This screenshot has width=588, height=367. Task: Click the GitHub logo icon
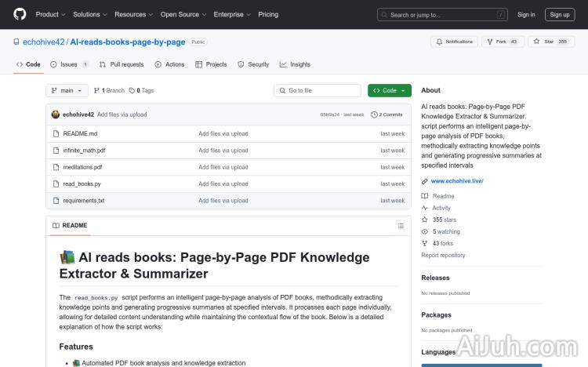[20, 14]
